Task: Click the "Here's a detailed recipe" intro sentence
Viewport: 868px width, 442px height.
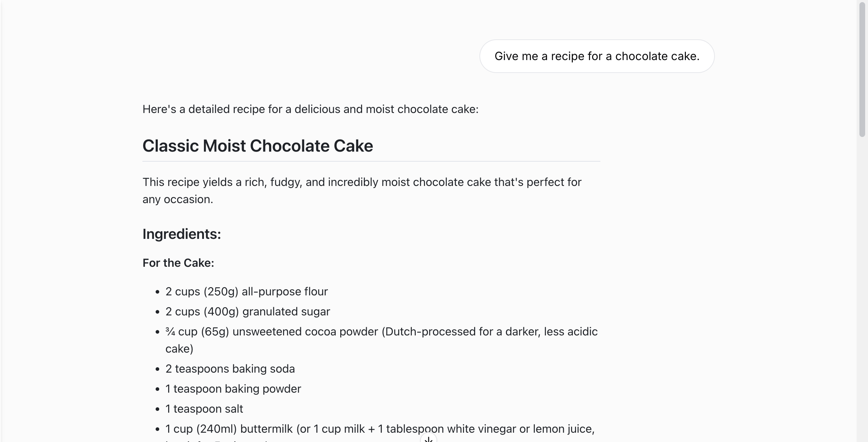Action: (310, 109)
